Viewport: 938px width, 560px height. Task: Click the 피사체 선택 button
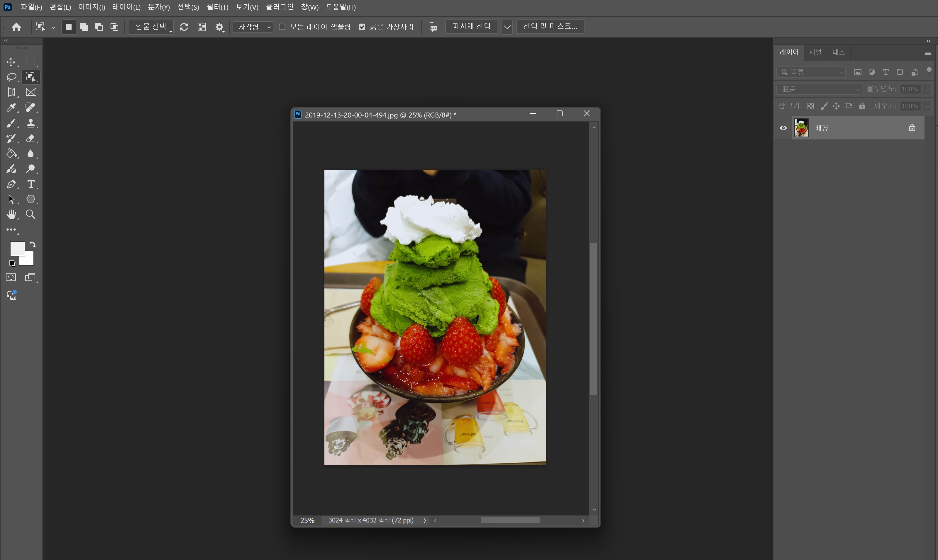pyautogui.click(x=471, y=26)
